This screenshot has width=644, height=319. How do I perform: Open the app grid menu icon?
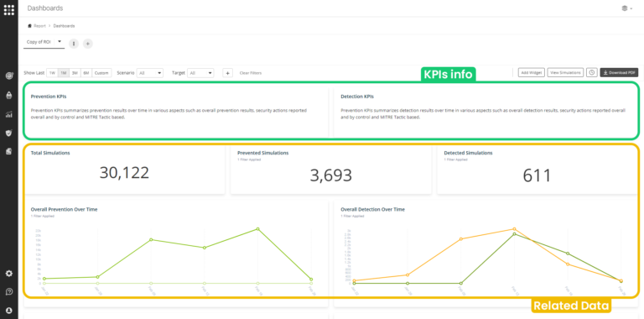pyautogui.click(x=9, y=9)
